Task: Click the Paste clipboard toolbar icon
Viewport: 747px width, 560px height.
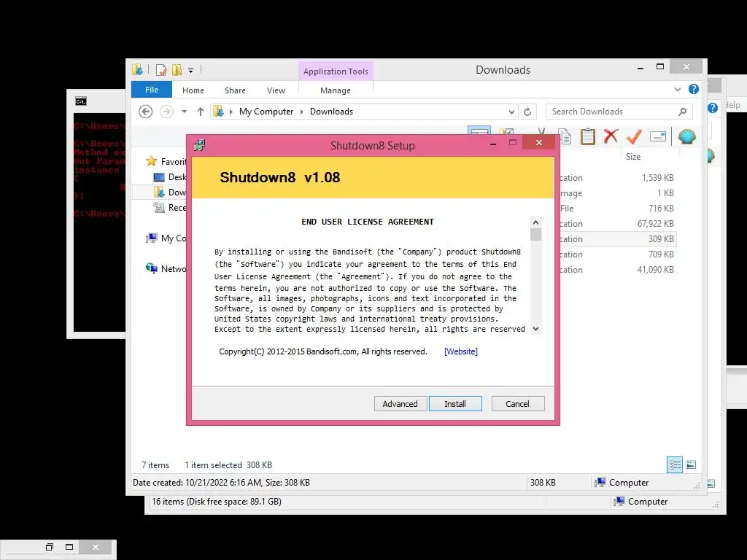Action: tap(588, 136)
